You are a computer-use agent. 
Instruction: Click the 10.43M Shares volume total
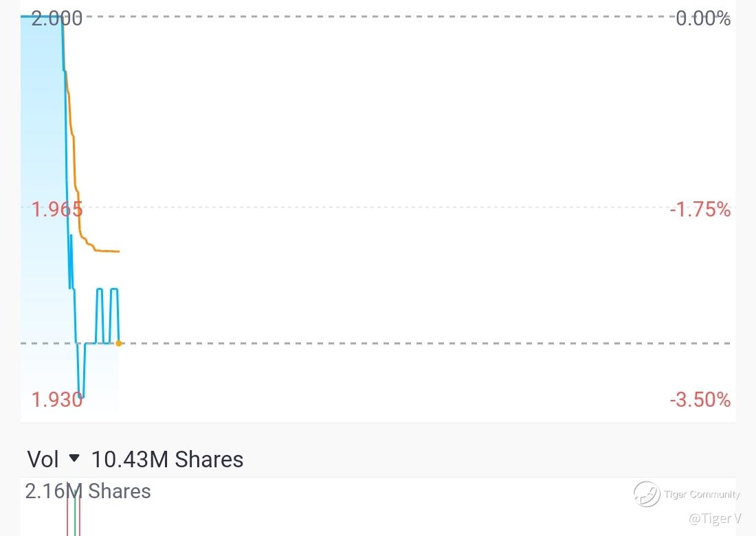click(x=167, y=459)
